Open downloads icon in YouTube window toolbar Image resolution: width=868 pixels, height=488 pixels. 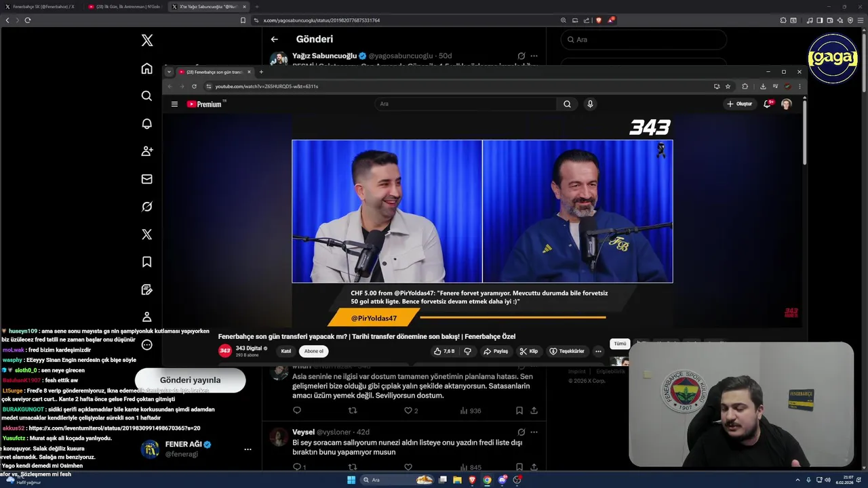[763, 86]
